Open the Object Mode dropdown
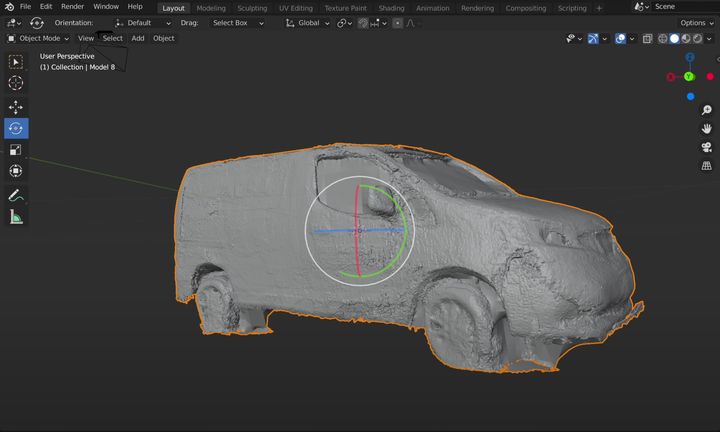 [39, 38]
